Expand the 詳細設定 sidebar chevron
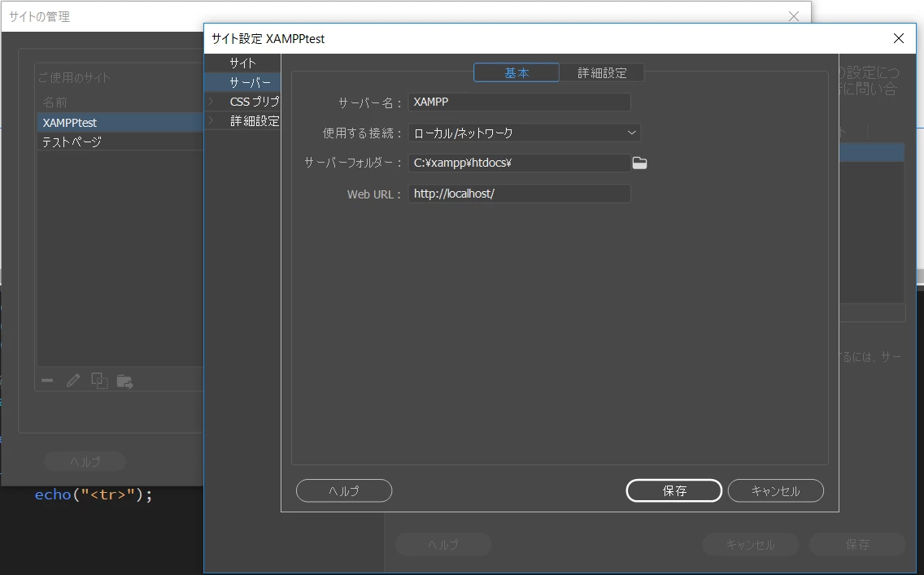The image size is (924, 575). (211, 120)
